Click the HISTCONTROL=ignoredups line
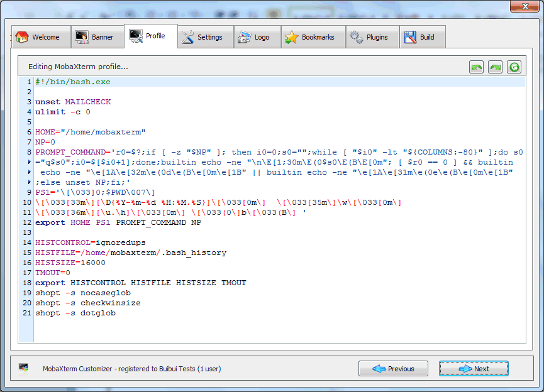This screenshot has width=544, height=392. [x=90, y=242]
